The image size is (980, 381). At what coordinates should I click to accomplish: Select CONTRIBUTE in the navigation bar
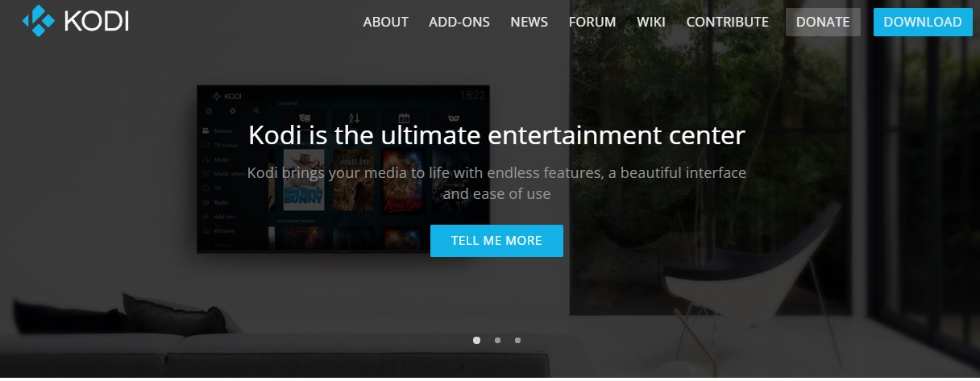click(x=727, y=22)
